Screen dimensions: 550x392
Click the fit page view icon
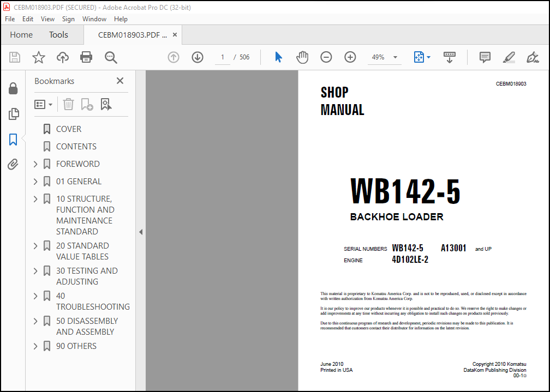point(419,57)
